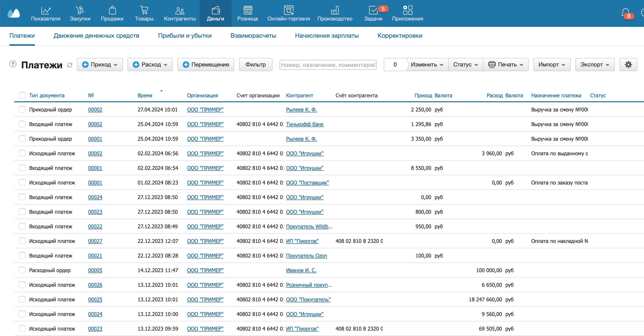Tick the select-all checkbox in table header

click(x=22, y=95)
